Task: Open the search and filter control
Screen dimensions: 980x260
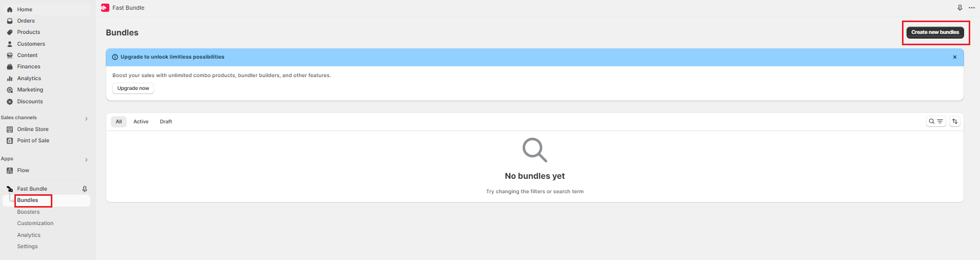Action: pyautogui.click(x=936, y=122)
